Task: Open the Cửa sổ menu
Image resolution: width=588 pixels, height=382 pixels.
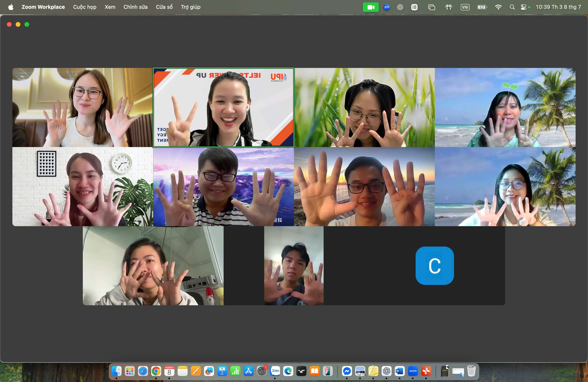Action: 164,7
